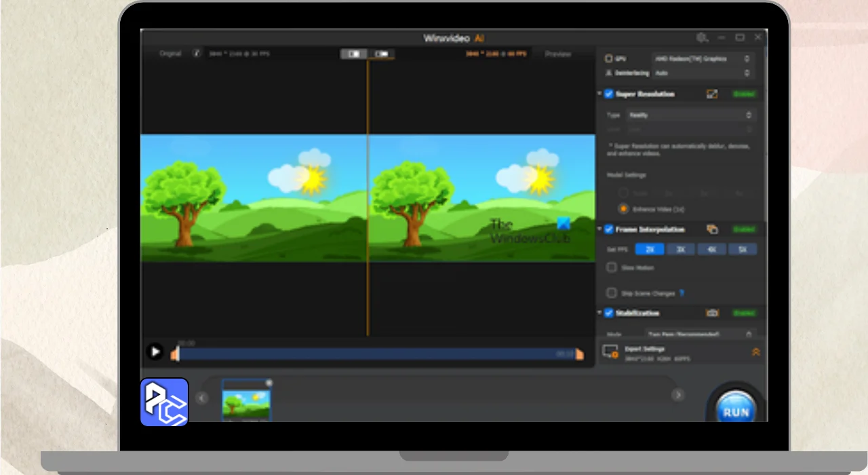Click the orange comparison divider line
Viewport: 868px width, 475px height.
tap(368, 197)
